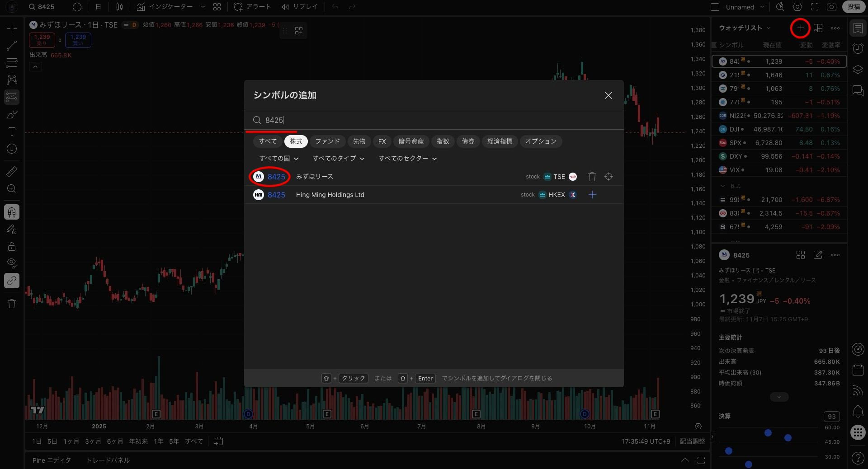This screenshot has height=469, width=868.
Task: Expand the ウォッチリスト name dropdown
Action: pyautogui.click(x=744, y=28)
